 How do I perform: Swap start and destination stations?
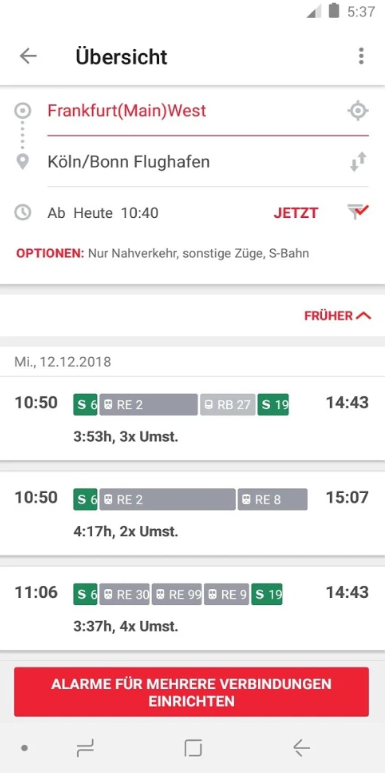tap(358, 162)
